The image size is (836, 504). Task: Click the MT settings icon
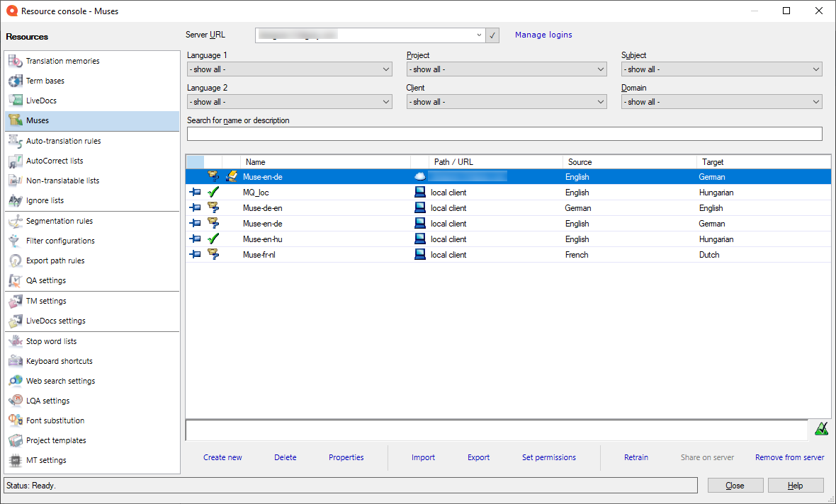(x=16, y=460)
